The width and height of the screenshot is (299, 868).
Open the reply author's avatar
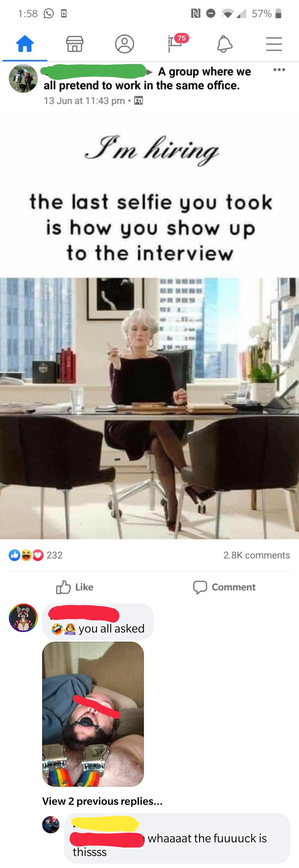click(x=51, y=824)
